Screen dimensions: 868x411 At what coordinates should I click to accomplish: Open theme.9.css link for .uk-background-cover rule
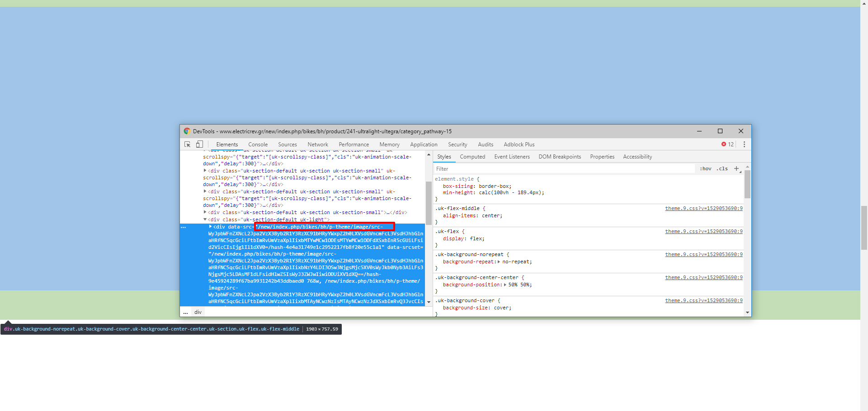coord(703,301)
